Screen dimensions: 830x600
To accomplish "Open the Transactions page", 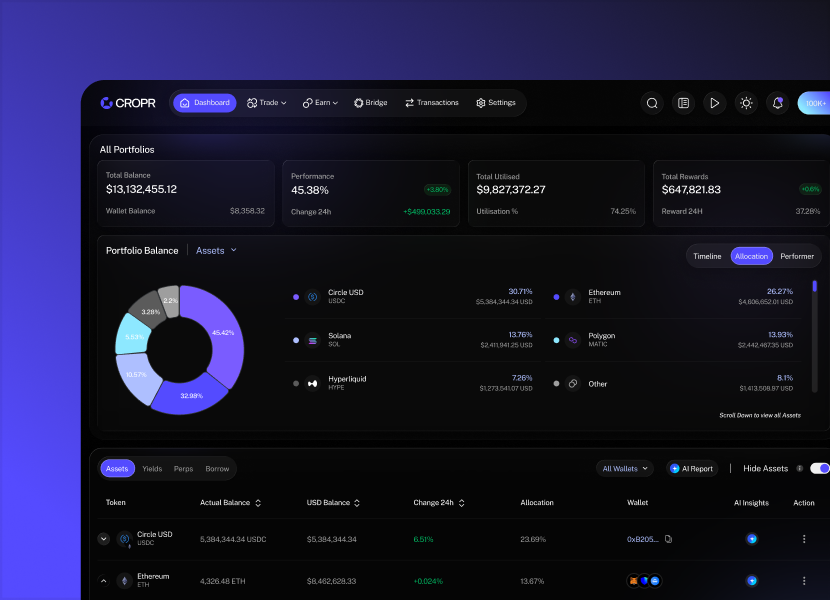I will tap(432, 103).
